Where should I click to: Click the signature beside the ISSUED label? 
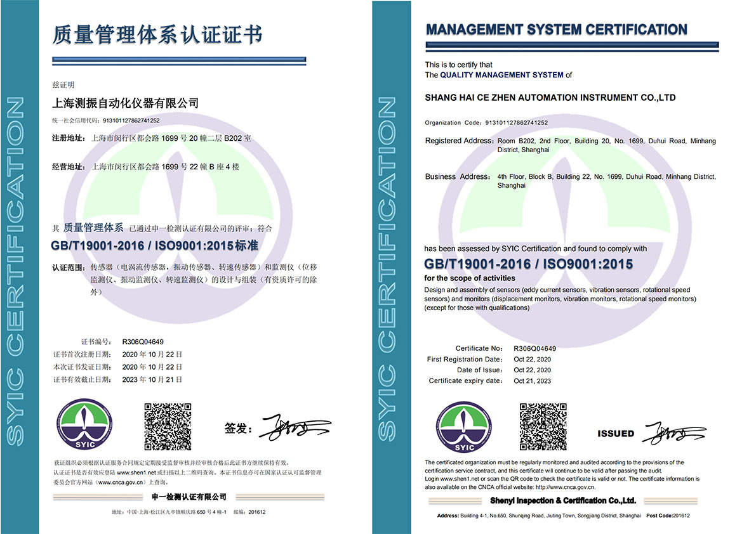(673, 434)
